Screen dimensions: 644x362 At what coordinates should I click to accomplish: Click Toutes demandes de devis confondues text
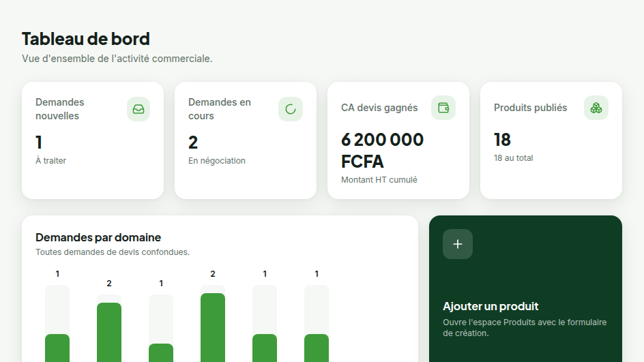113,252
